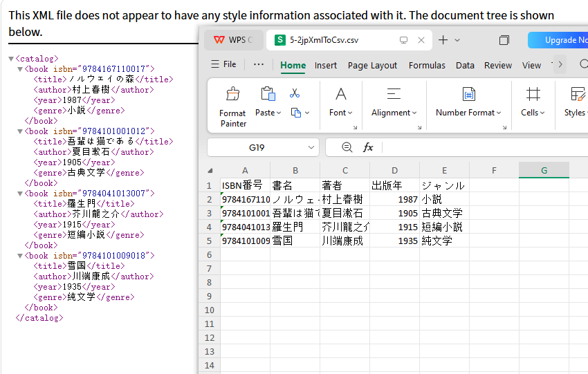This screenshot has height=374, width=588.
Task: Click the zoom magnifier icon in formula bar
Action: click(x=347, y=147)
